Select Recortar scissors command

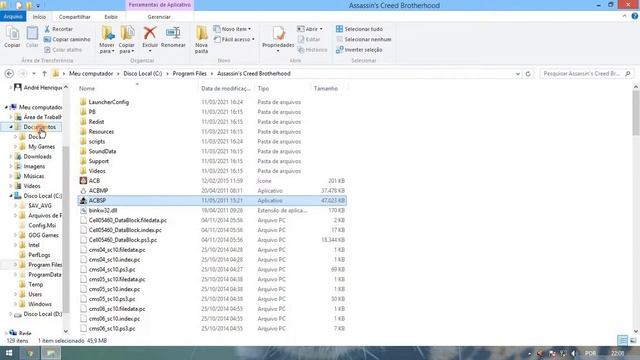pyautogui.click(x=58, y=29)
